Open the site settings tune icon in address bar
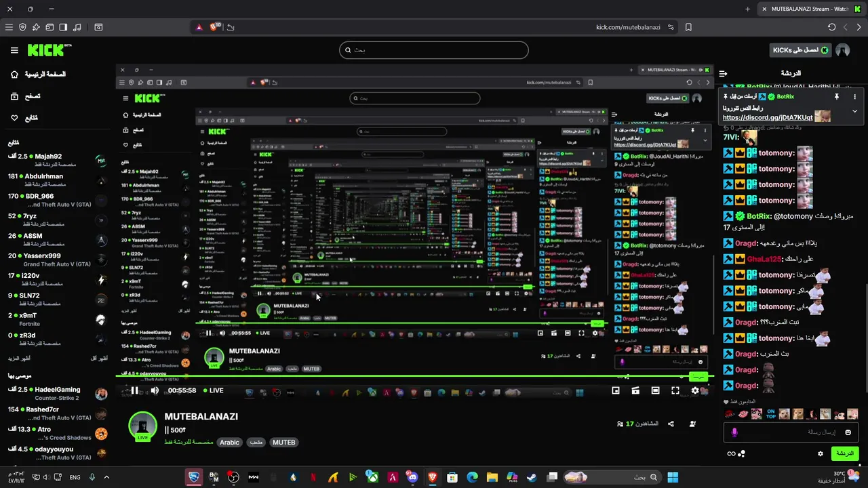868x488 pixels. [x=671, y=27]
